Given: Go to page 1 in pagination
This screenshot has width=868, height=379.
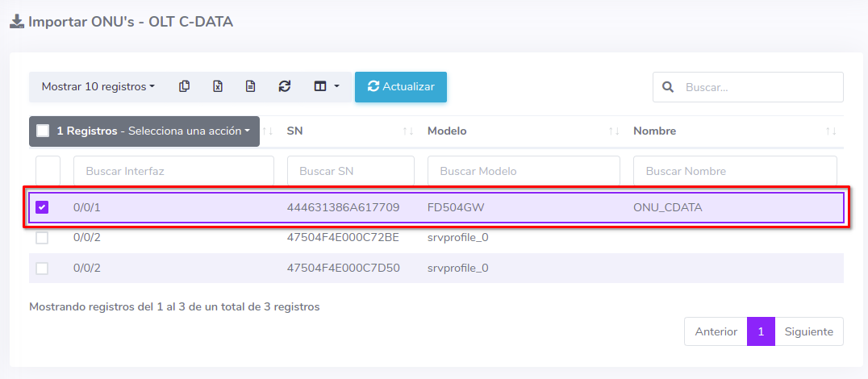Looking at the screenshot, I should pyautogui.click(x=761, y=331).
